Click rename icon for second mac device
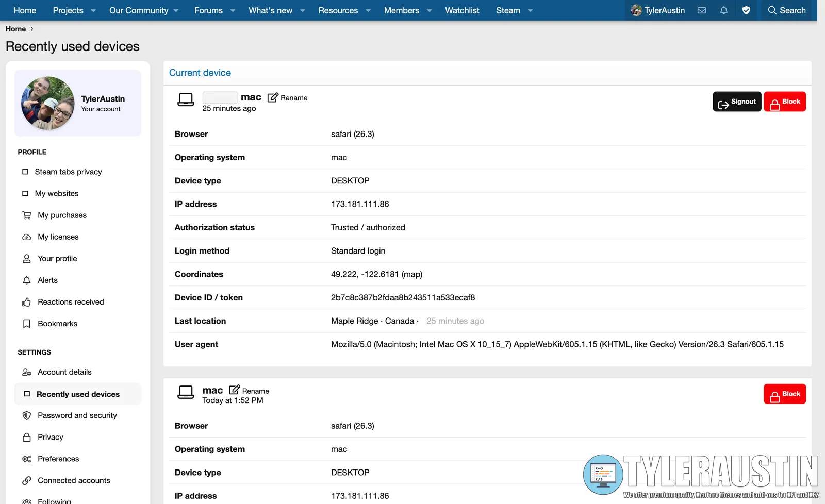Viewport: 825px width, 504px height. [235, 390]
